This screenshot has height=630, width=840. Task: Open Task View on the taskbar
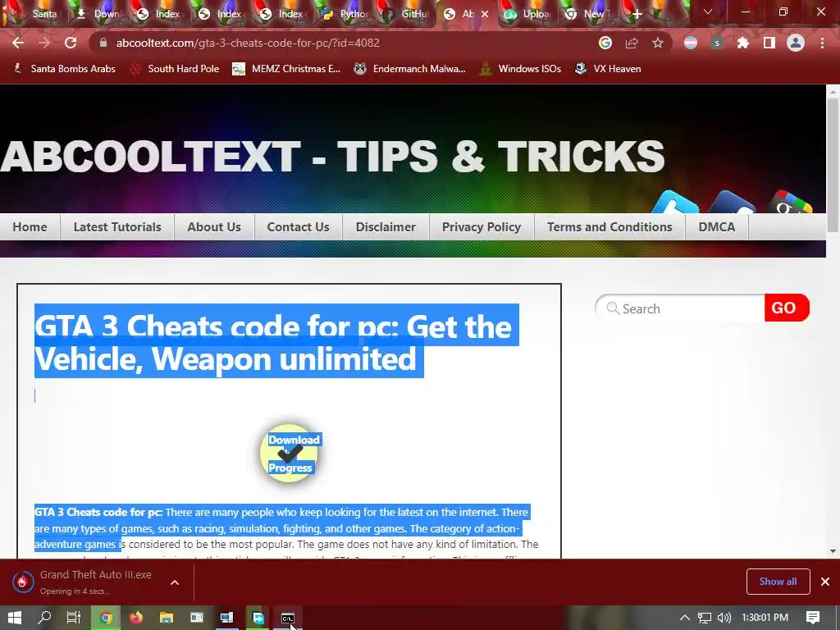point(73,618)
